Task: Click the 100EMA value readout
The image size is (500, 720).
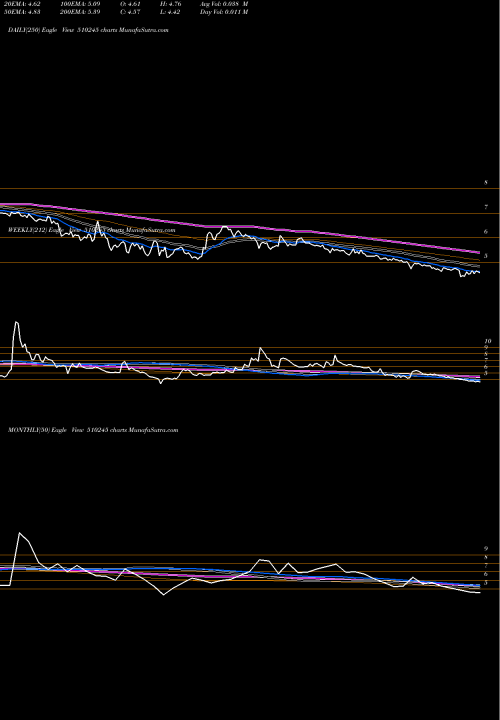Action: click(80, 4)
